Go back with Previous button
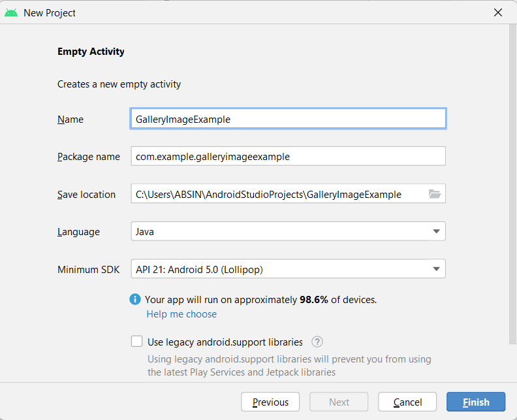Image resolution: width=517 pixels, height=420 pixels. click(x=270, y=402)
